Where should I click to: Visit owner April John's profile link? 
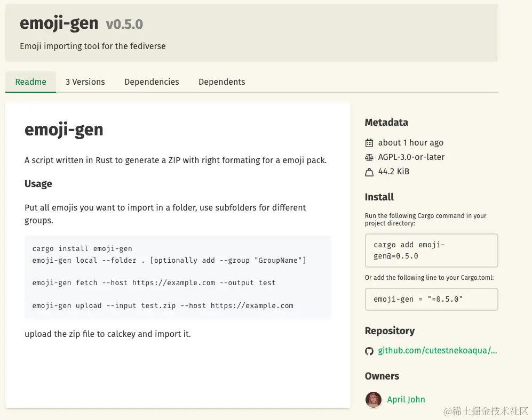pyautogui.click(x=406, y=400)
